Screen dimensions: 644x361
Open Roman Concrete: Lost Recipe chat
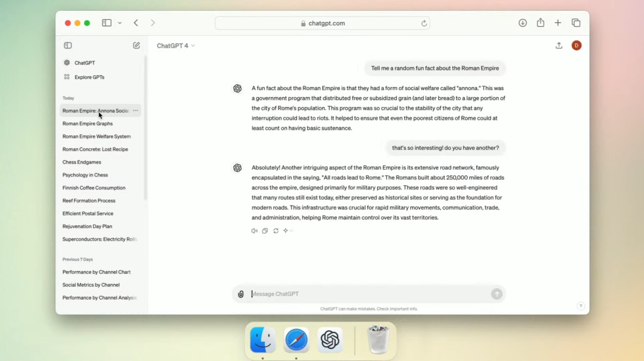pyautogui.click(x=95, y=150)
